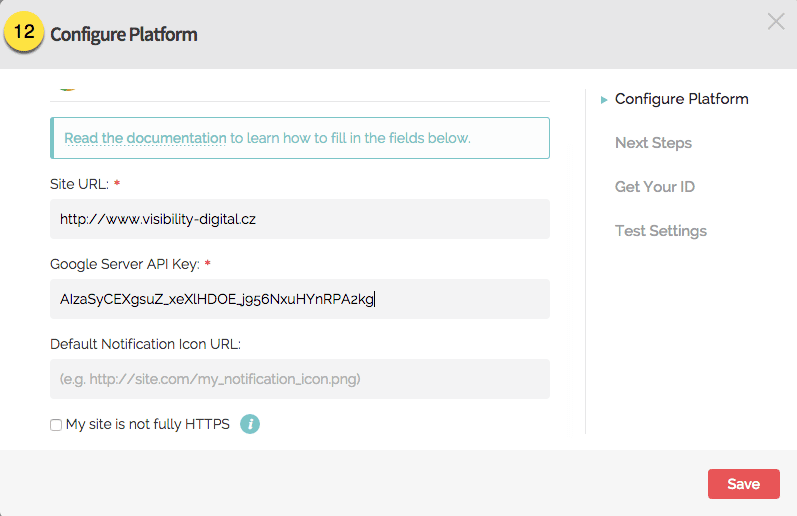797x516 pixels.
Task: Select Configure Platform in the step list
Action: point(681,99)
